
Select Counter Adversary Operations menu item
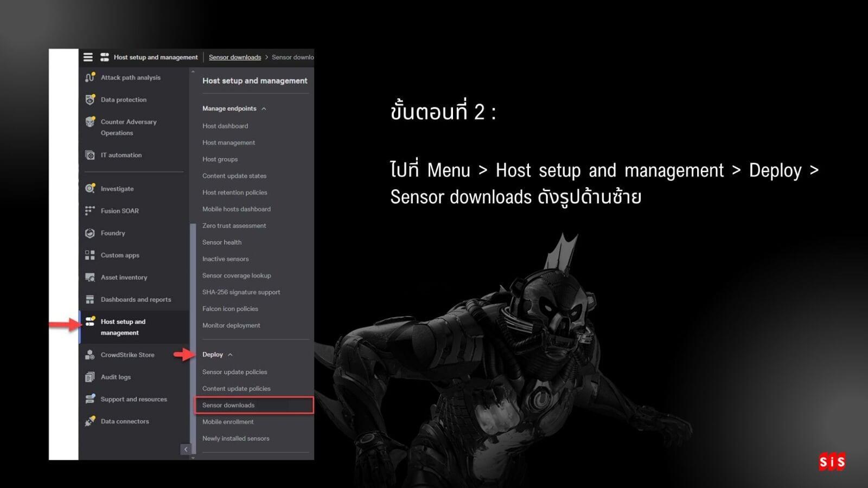[x=129, y=127]
